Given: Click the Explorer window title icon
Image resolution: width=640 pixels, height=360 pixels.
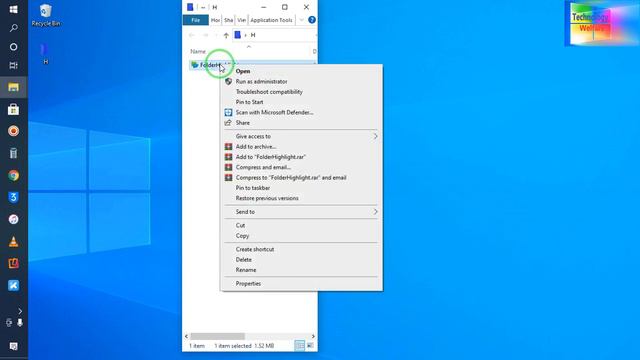Looking at the screenshot, I should [190, 7].
